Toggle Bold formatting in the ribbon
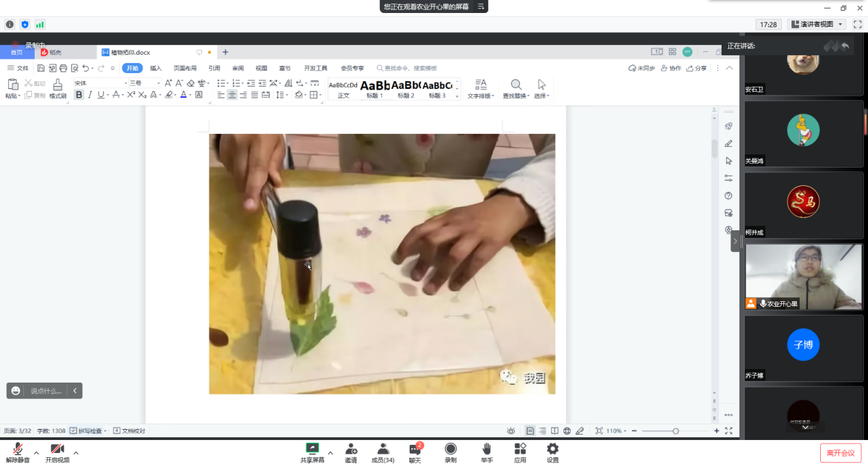Viewport: 868px width, 466px height. pyautogui.click(x=79, y=95)
